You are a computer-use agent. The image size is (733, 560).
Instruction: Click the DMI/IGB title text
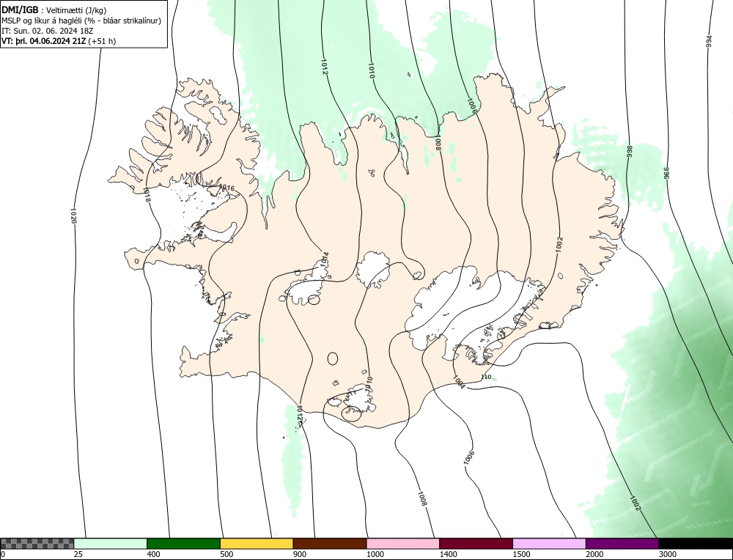point(20,10)
